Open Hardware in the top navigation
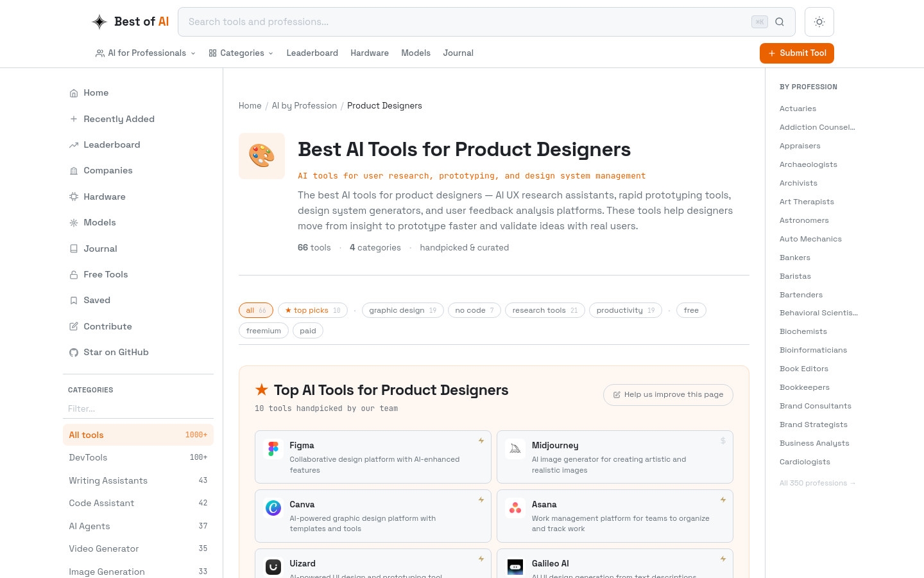924x578 pixels. (370, 53)
